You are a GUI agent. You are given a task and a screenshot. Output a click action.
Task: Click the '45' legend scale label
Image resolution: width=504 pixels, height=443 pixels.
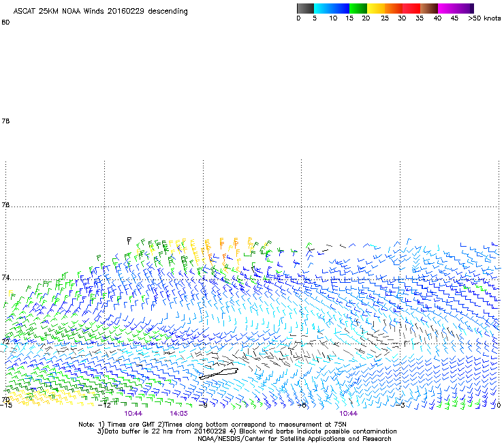pos(454,18)
